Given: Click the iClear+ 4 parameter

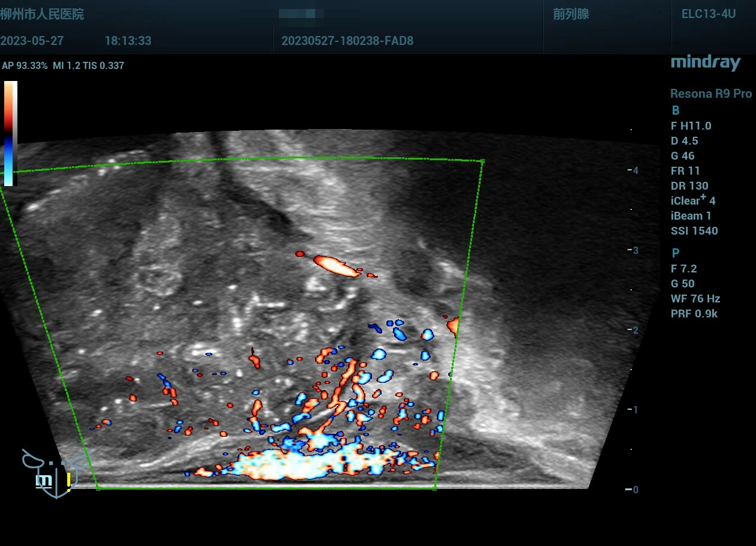Looking at the screenshot, I should click(x=693, y=201).
